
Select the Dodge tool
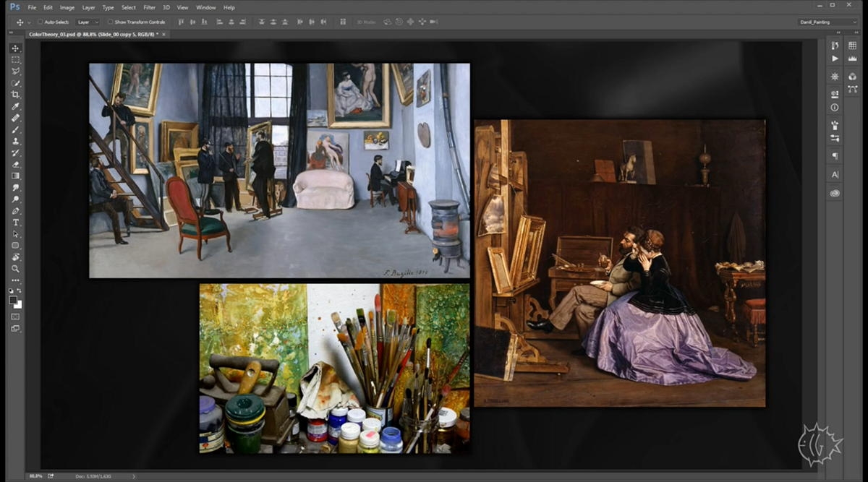point(15,199)
